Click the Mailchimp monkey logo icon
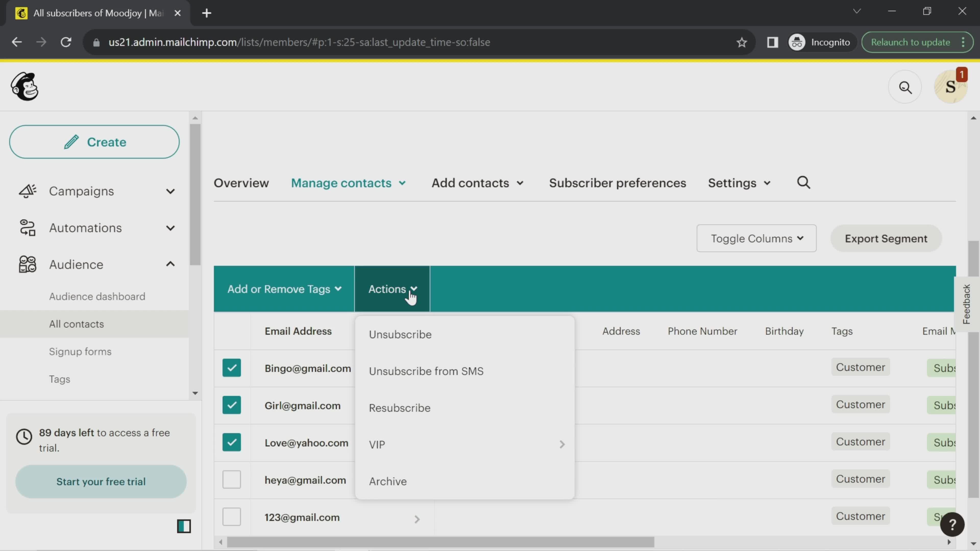Screen dimensions: 980x551 (x=24, y=86)
